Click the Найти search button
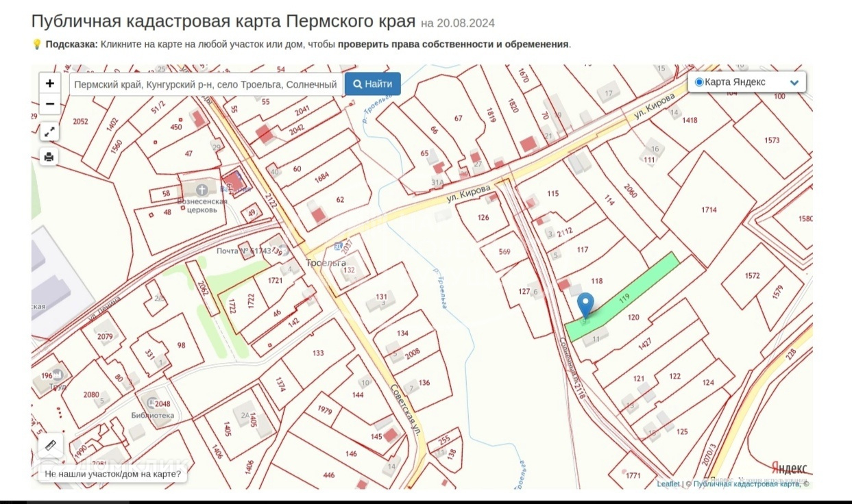Image resolution: width=852 pixels, height=504 pixels. [x=373, y=84]
